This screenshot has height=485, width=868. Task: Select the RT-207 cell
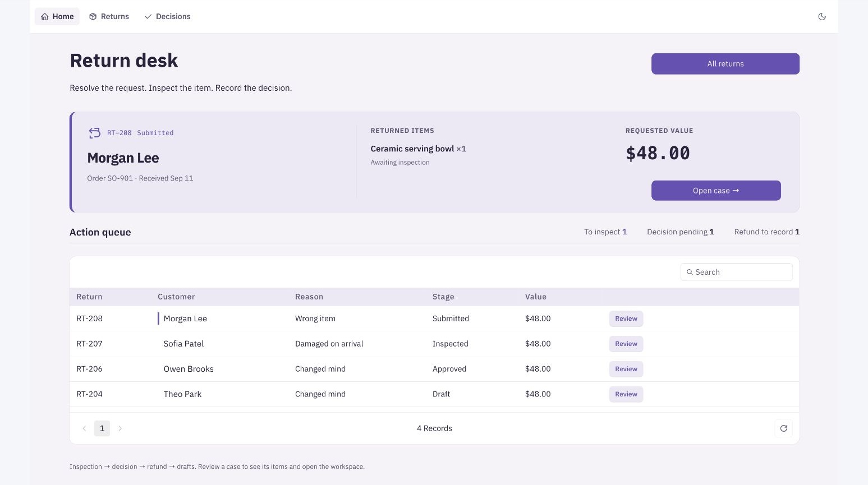89,344
